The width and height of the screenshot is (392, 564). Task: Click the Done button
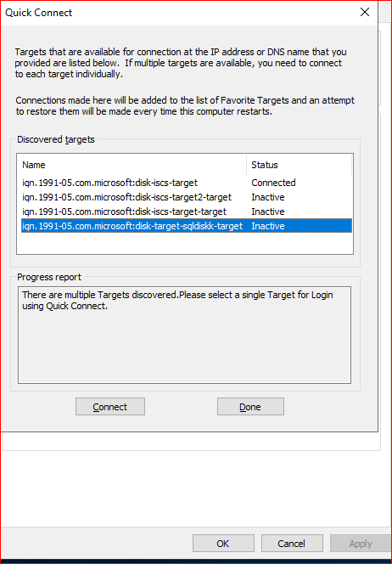pyautogui.click(x=250, y=407)
